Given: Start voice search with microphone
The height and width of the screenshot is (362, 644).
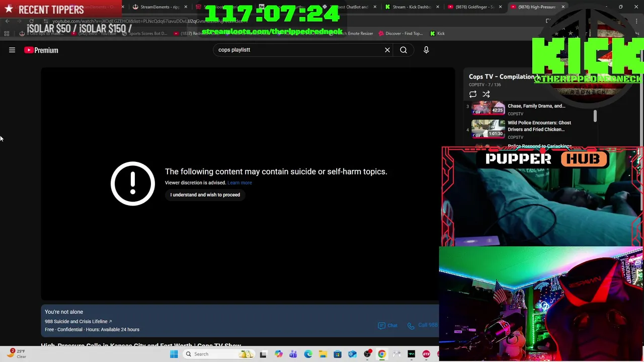Looking at the screenshot, I should pos(426,50).
